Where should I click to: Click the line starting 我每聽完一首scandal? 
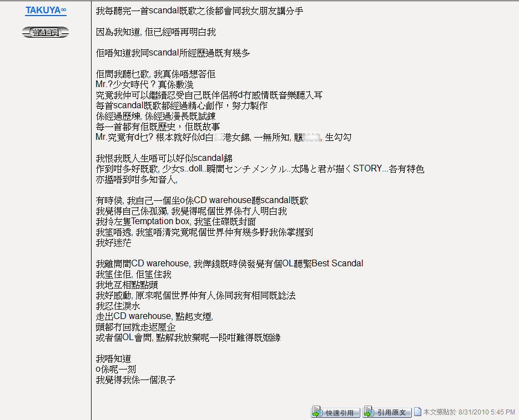tap(199, 11)
